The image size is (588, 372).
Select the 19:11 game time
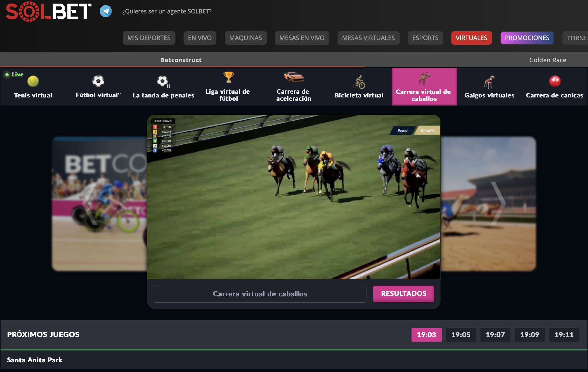coord(564,335)
